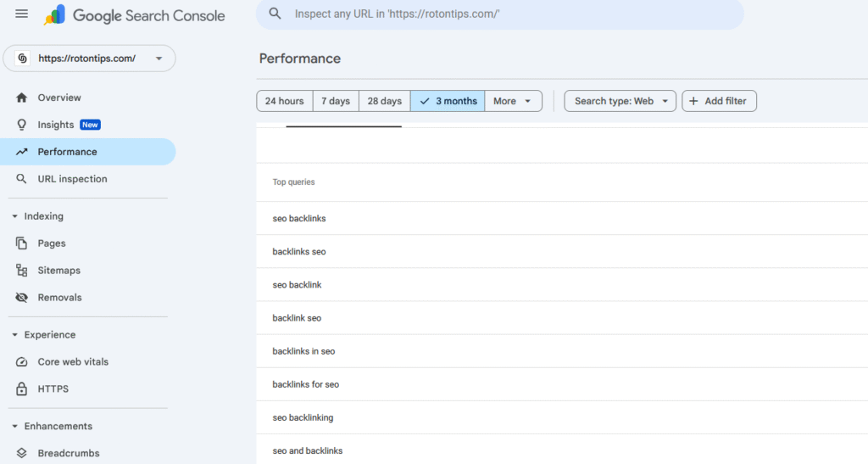
Task: Click the Performance trend-line icon
Action: [x=21, y=152]
